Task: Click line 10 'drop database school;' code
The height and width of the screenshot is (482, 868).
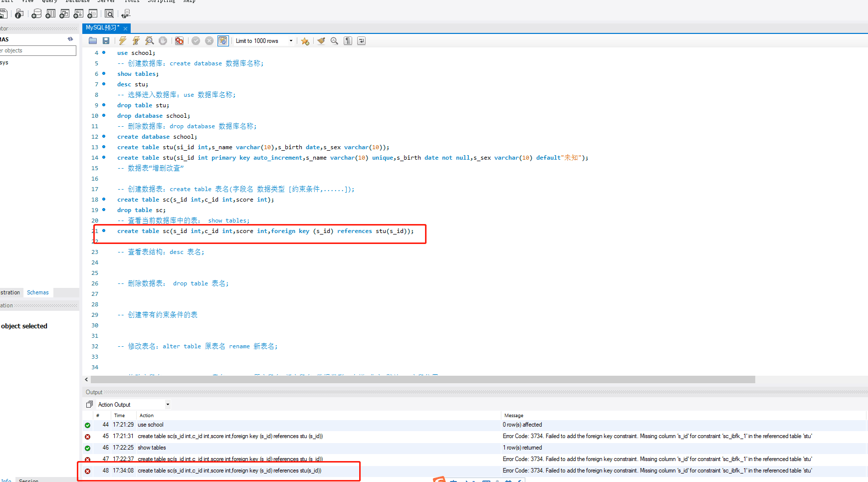Action: (x=154, y=116)
